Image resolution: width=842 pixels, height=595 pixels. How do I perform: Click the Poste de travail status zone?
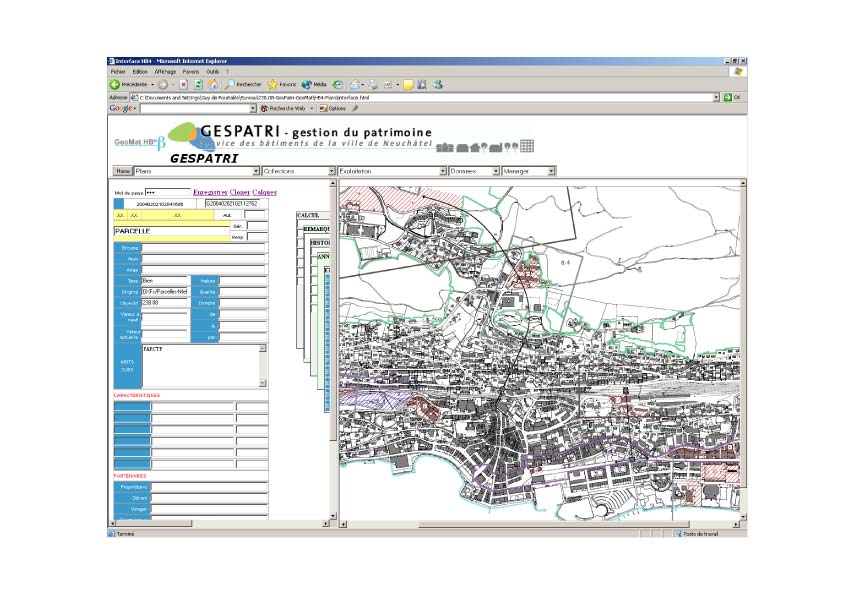(696, 534)
